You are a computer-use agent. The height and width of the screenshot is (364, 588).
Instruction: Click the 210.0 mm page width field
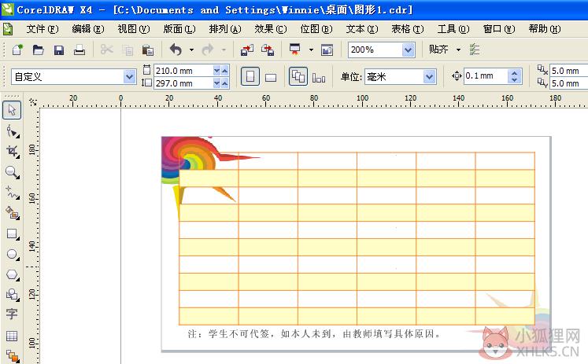click(183, 71)
